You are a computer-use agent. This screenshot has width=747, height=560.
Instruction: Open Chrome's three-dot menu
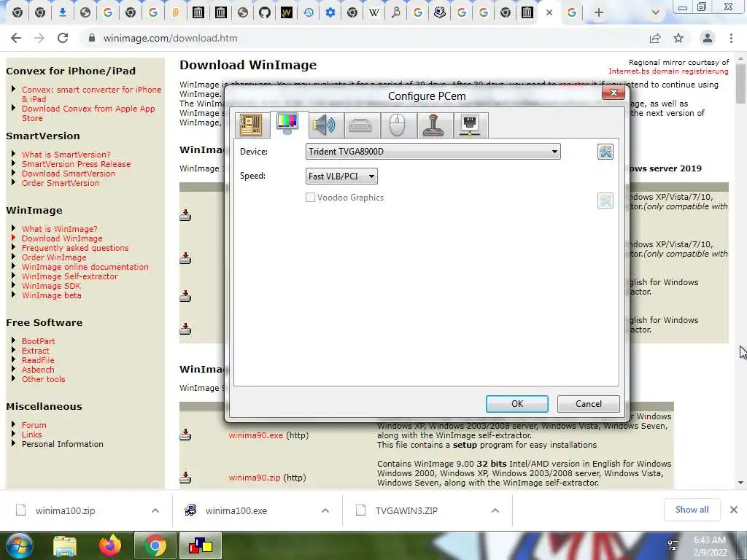731,38
